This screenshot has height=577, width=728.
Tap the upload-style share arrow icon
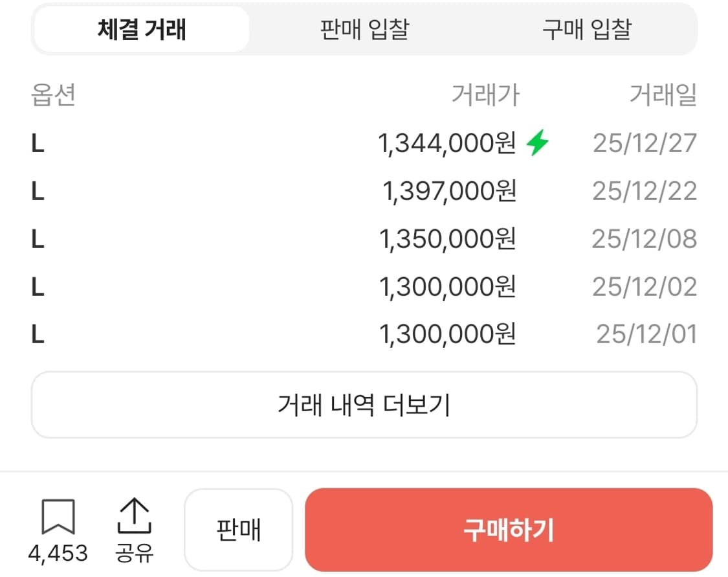[x=134, y=515]
